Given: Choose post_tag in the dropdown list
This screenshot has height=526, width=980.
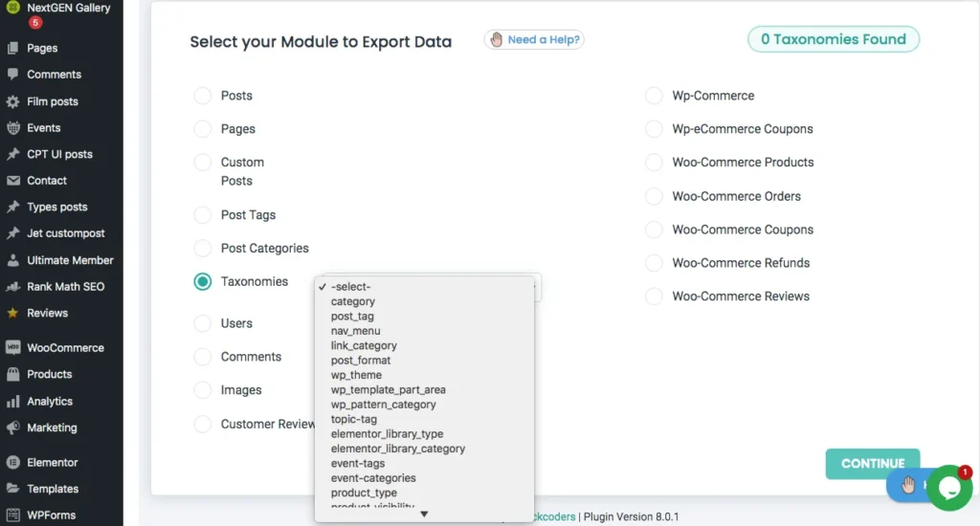Looking at the screenshot, I should pyautogui.click(x=352, y=317).
